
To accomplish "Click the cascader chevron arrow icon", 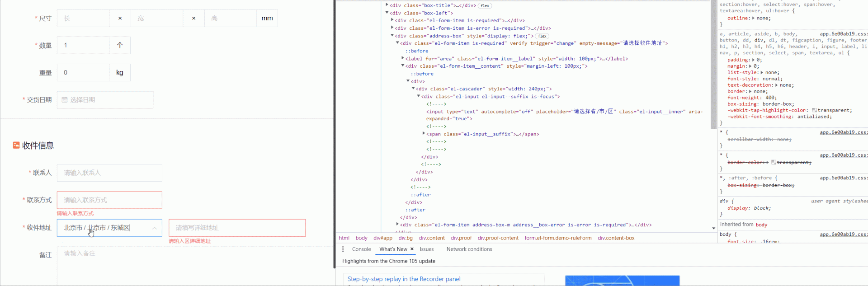I will (x=155, y=228).
